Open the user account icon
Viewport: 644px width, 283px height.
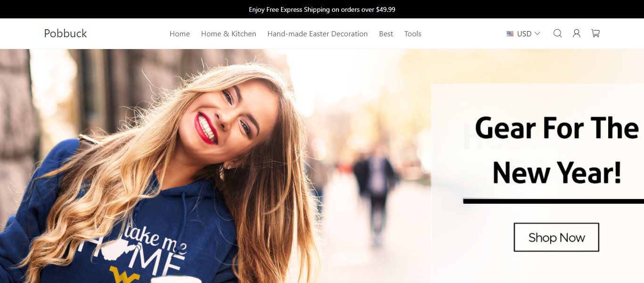point(577,33)
